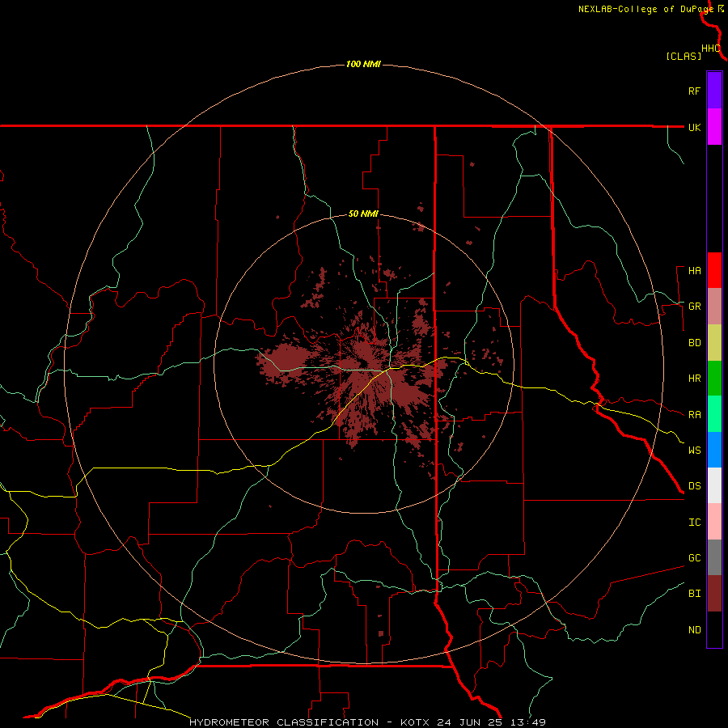Screen dimensions: 728x728
Task: Click the BD legend label
Action: (x=694, y=343)
